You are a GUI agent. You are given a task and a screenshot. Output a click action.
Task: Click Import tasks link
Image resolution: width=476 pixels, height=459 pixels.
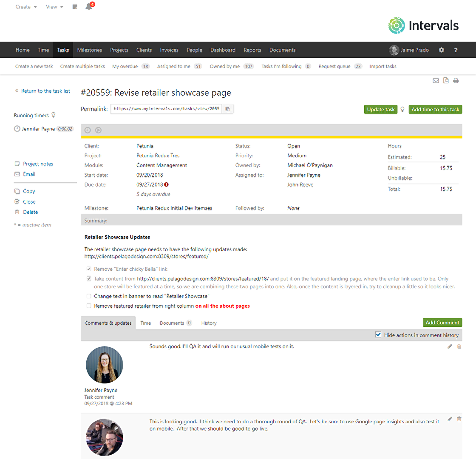pyautogui.click(x=383, y=66)
